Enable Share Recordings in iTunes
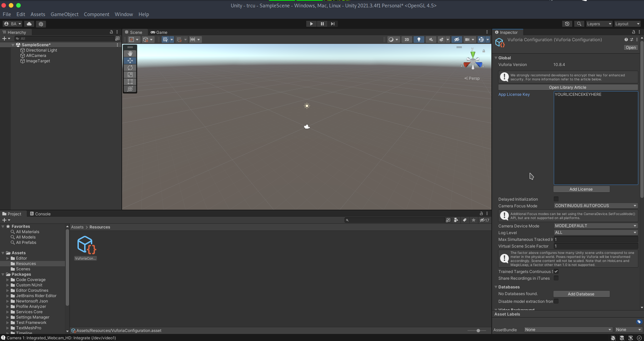 [x=556, y=278]
